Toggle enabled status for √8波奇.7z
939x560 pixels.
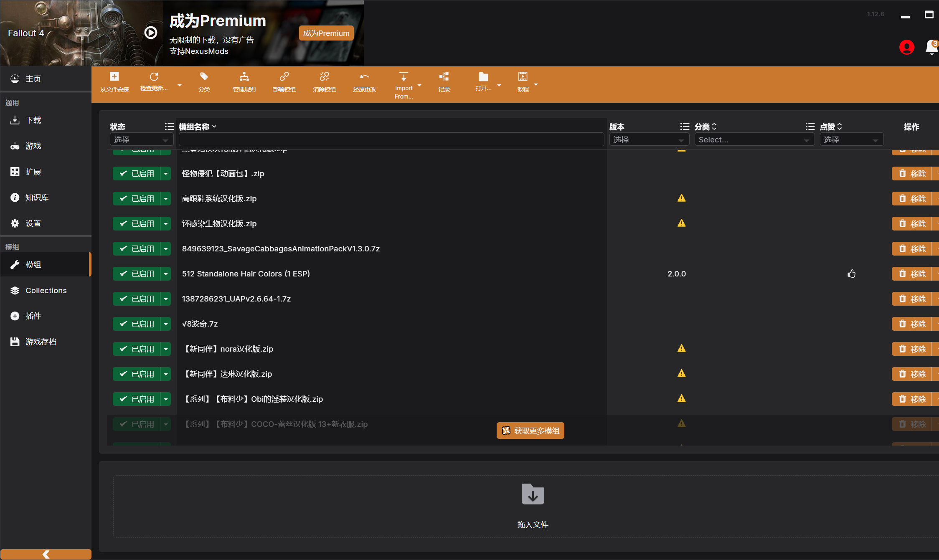(x=137, y=324)
